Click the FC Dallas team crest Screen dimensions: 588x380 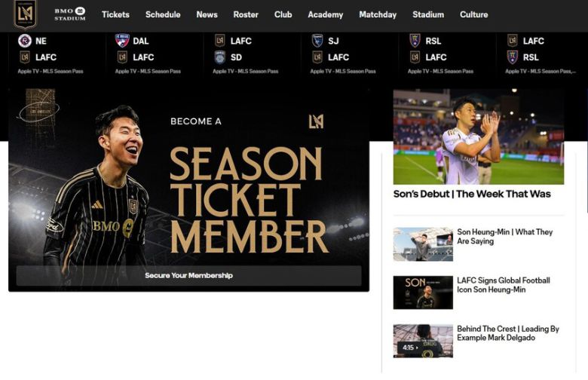point(122,41)
